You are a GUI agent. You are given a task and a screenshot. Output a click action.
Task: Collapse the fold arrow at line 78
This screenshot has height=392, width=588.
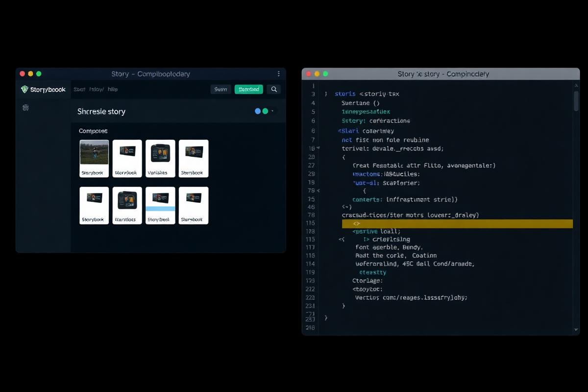click(x=318, y=190)
